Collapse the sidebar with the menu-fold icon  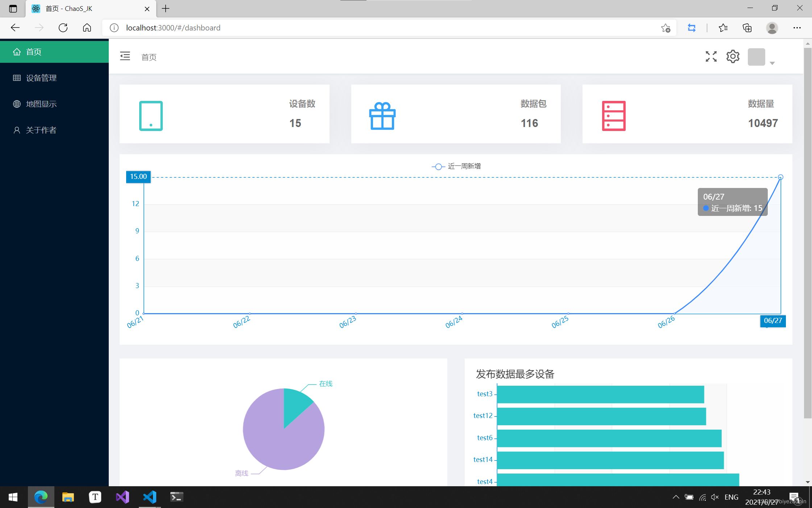pos(125,56)
